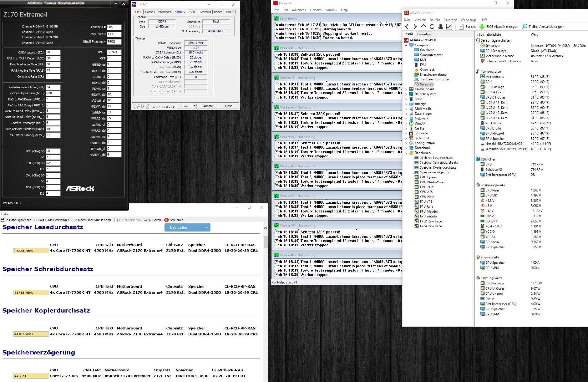Click the CPU-Z Validate button
The height and width of the screenshot is (382, 588).
pyautogui.click(x=208, y=106)
